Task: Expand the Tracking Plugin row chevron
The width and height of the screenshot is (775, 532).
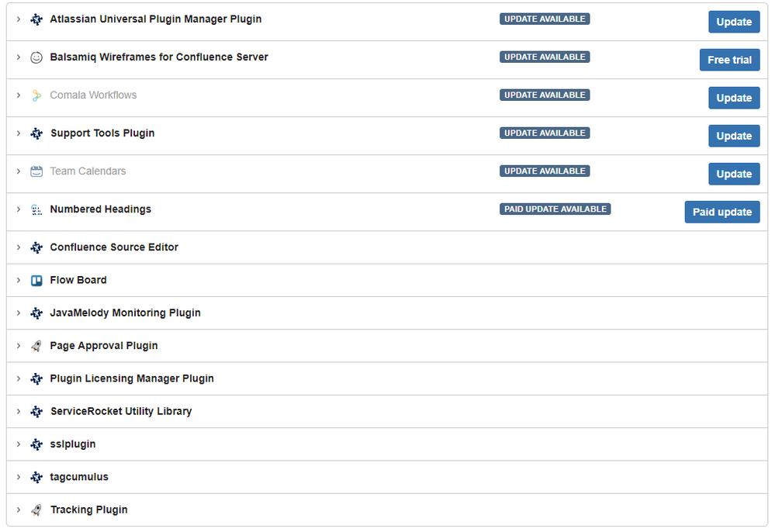Action: tap(19, 510)
